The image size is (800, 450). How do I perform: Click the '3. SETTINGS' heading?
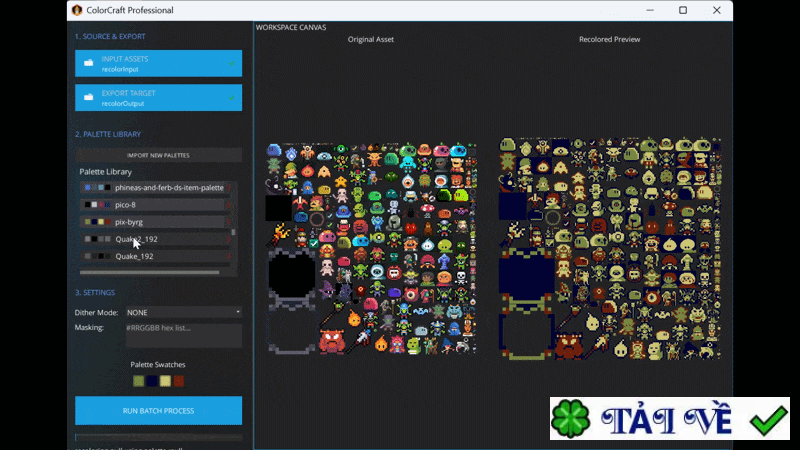[95, 292]
